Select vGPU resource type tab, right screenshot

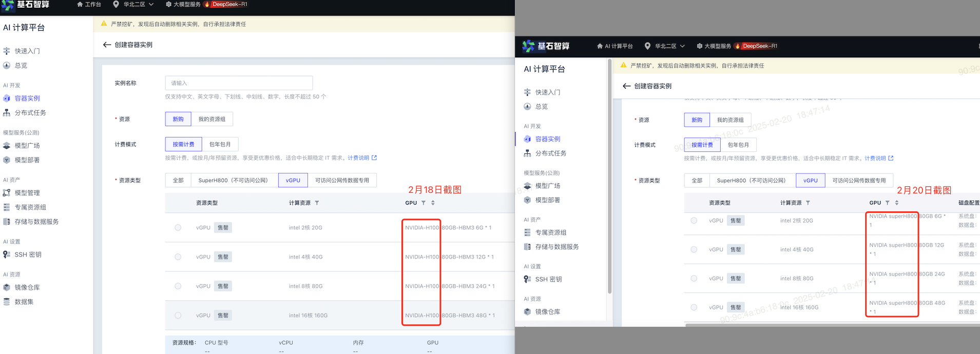[811, 181]
